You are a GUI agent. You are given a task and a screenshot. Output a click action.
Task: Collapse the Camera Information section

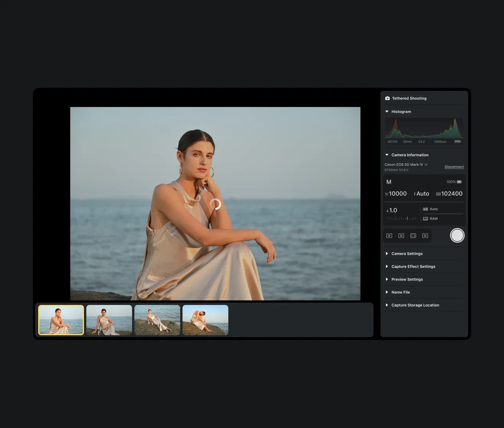(387, 155)
